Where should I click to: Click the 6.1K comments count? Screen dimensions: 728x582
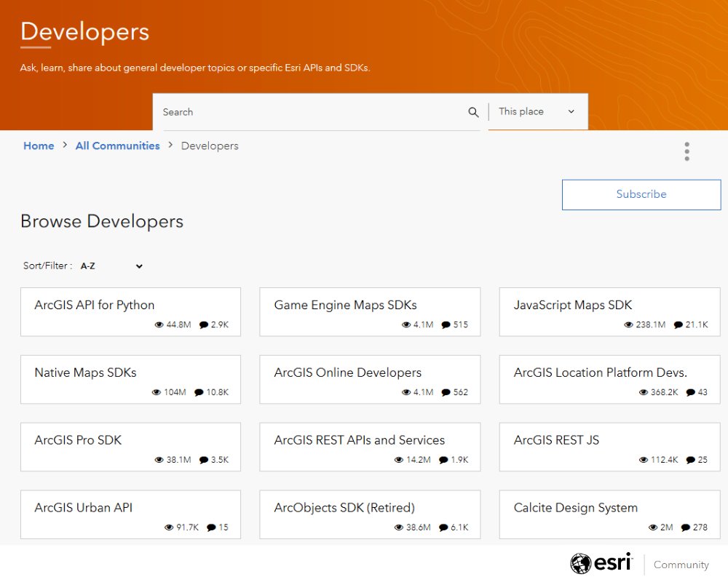[459, 527]
